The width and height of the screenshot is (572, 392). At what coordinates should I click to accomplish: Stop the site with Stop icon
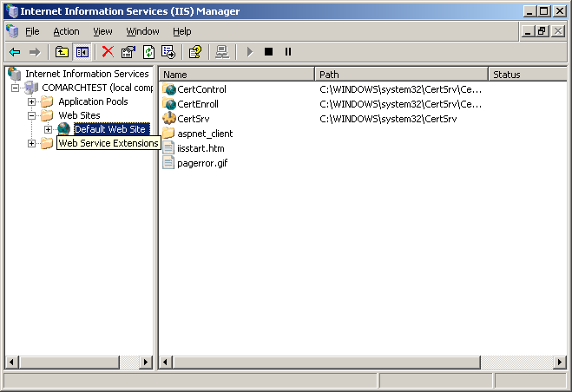click(268, 52)
